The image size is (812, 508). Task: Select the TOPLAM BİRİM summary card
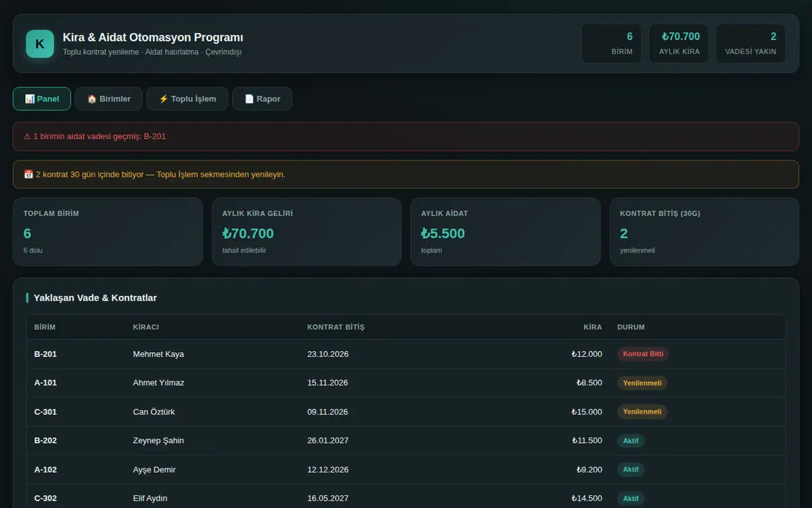point(108,232)
